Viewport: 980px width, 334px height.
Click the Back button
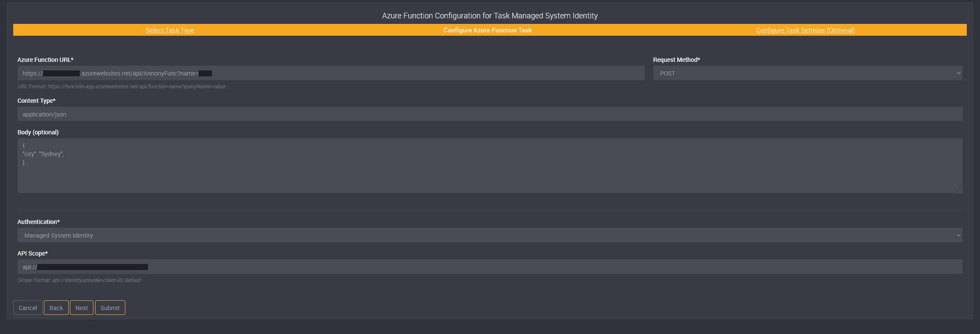[56, 308]
